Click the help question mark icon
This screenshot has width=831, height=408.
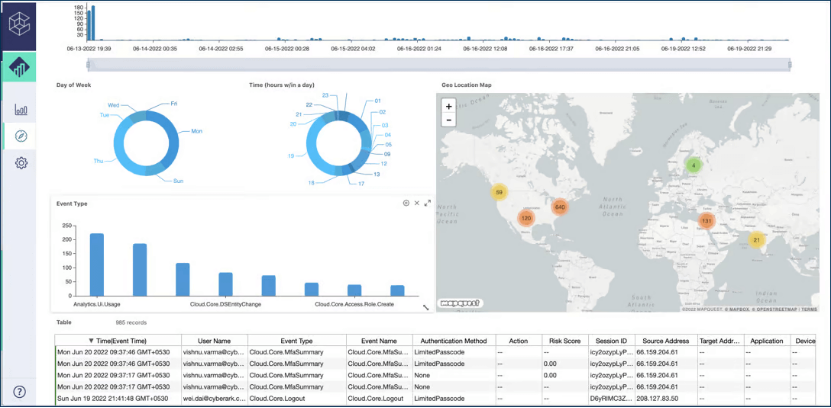[19, 391]
